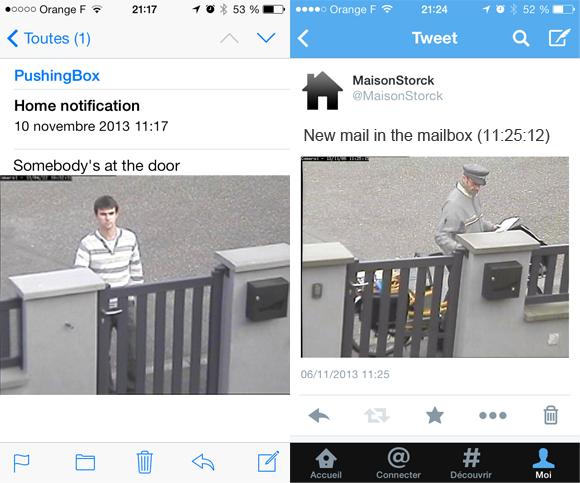
Task: Open PushingBox sender link
Action: [x=57, y=76]
